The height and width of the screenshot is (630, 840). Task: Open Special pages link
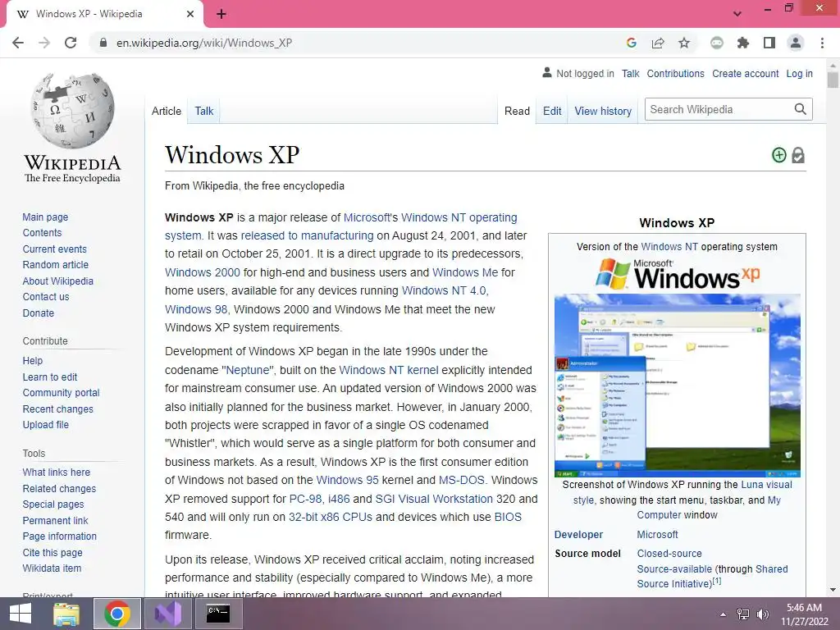click(53, 504)
